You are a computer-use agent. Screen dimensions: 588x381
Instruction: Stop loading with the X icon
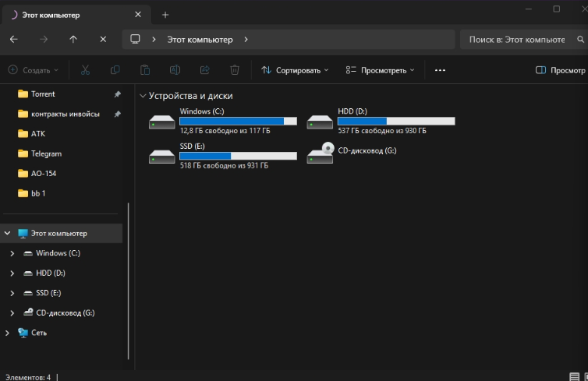point(103,39)
